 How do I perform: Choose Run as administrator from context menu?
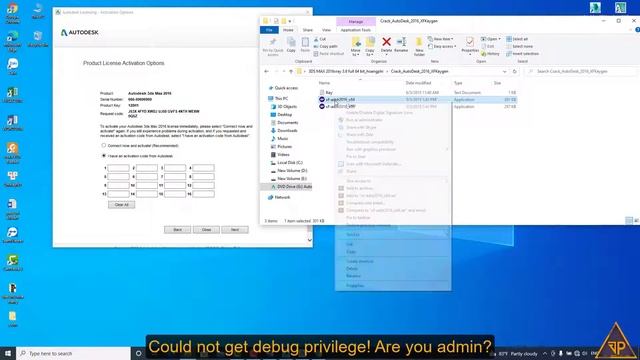pos(364,120)
